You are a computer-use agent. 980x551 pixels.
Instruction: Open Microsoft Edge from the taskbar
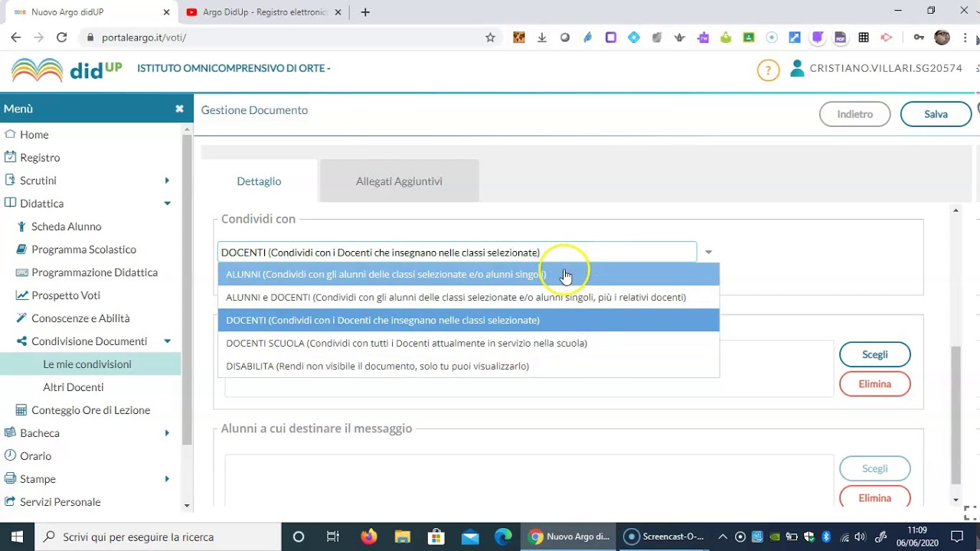point(503,536)
